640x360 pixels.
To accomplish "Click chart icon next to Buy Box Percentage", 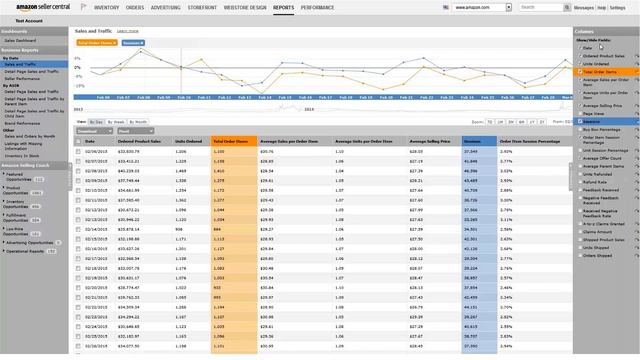I will (637, 129).
